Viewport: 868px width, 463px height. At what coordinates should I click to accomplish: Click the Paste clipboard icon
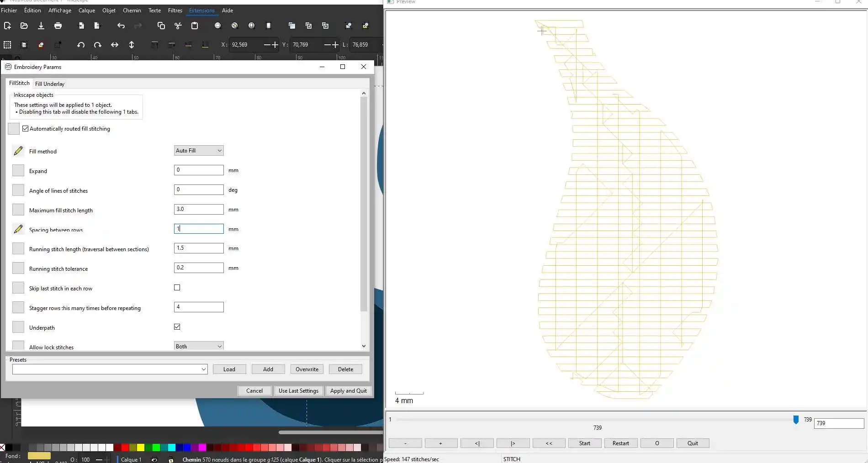[x=195, y=26]
